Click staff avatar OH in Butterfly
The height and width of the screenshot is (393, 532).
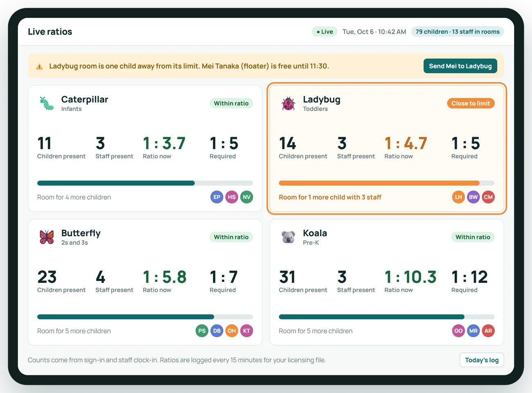point(232,331)
